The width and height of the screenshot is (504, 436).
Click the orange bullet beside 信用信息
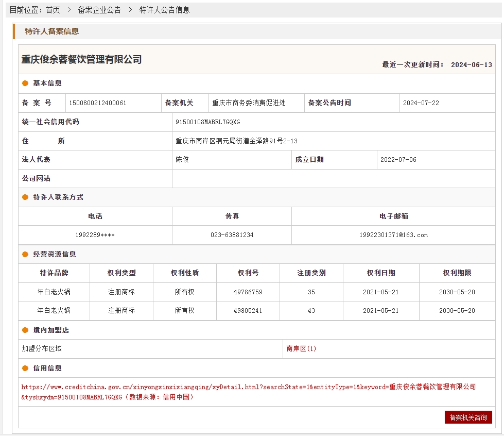25,368
